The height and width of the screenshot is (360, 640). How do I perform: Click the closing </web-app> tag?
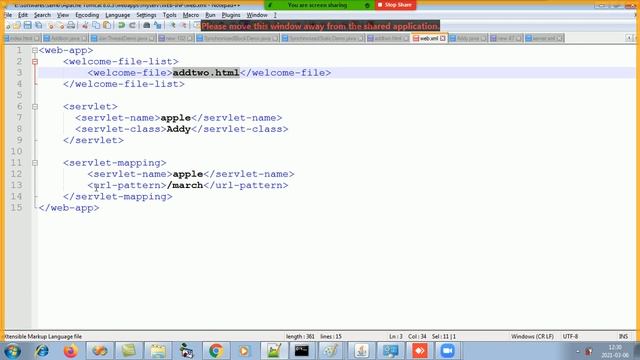pos(69,208)
